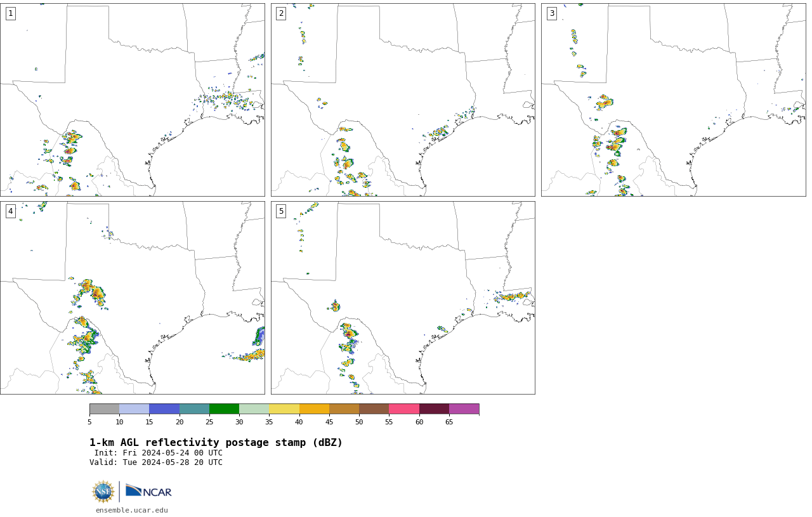Image resolution: width=812 pixels, height=517 pixels.
Task: Click the colorbar tick label 50
Action: pyautogui.click(x=359, y=422)
